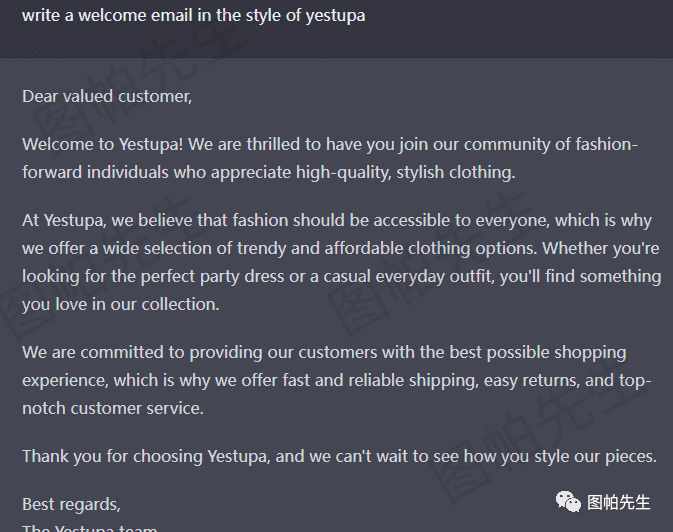Click the line "you love in our collection."
Screen dimensions: 673x532
121,304
